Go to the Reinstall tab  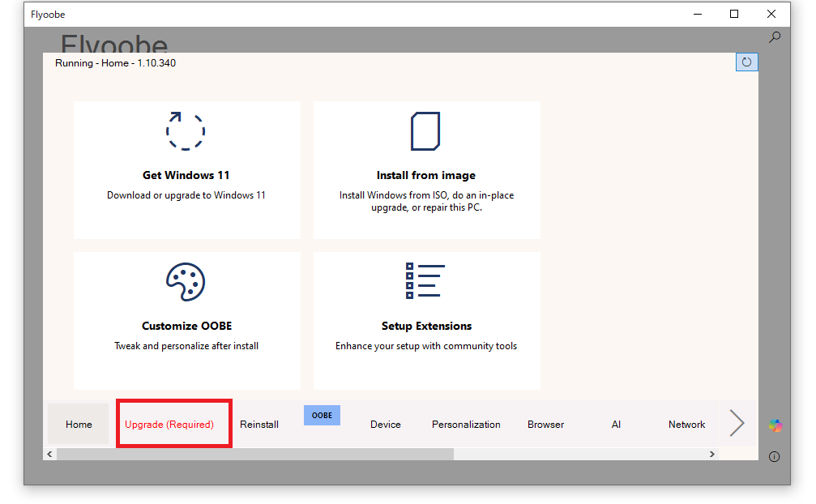[259, 425]
